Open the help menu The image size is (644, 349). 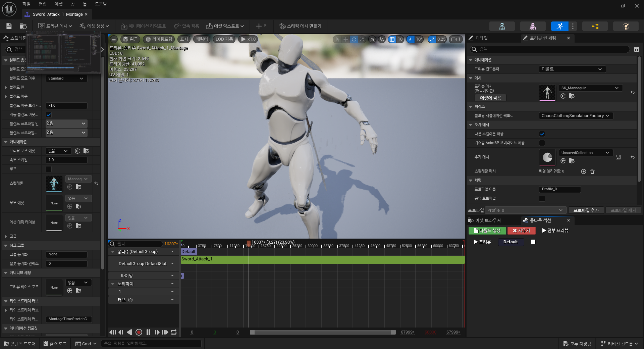pyautogui.click(x=101, y=4)
